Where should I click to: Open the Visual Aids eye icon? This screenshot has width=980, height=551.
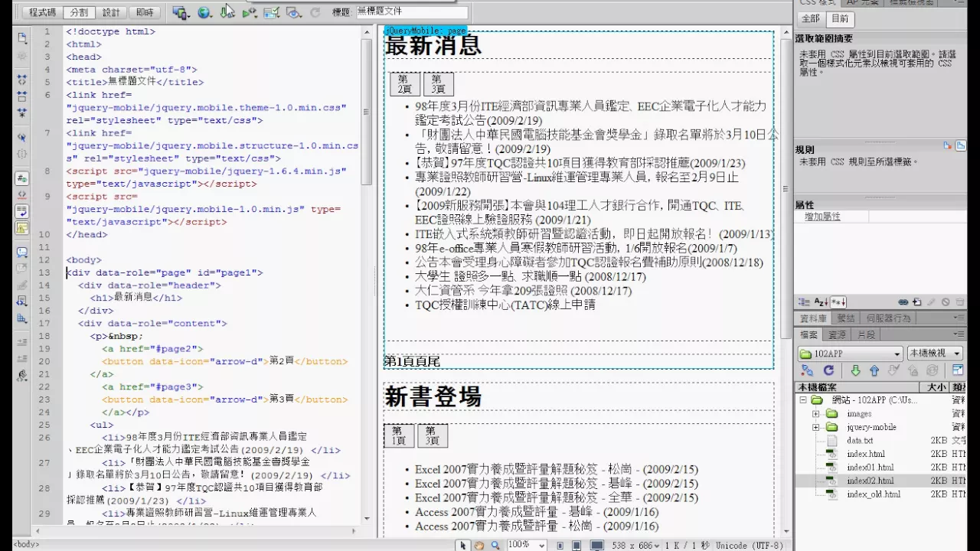click(293, 12)
